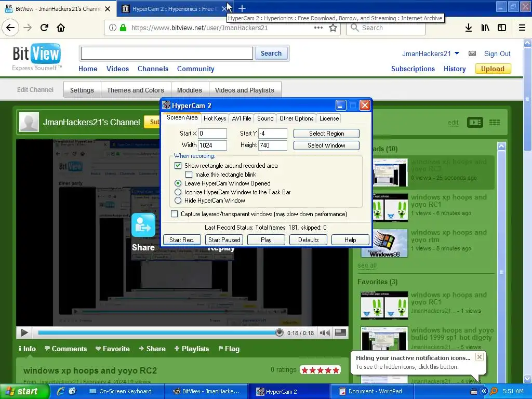Open the Windows 98 video thumbnail

coord(384,243)
